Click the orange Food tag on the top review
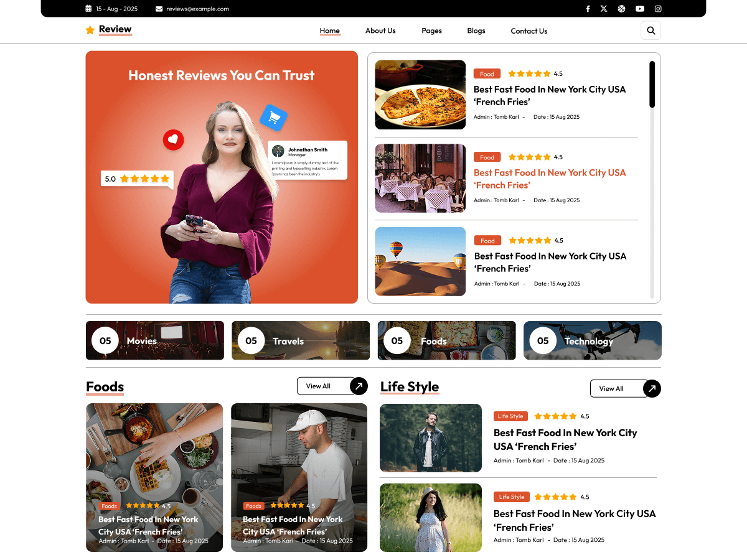Image resolution: width=747 pixels, height=560 pixels. 487,73
